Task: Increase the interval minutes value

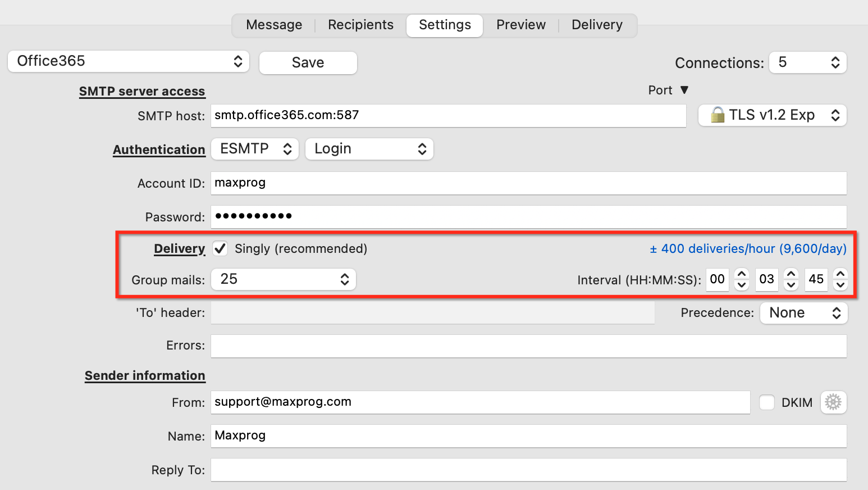Action: tap(791, 274)
